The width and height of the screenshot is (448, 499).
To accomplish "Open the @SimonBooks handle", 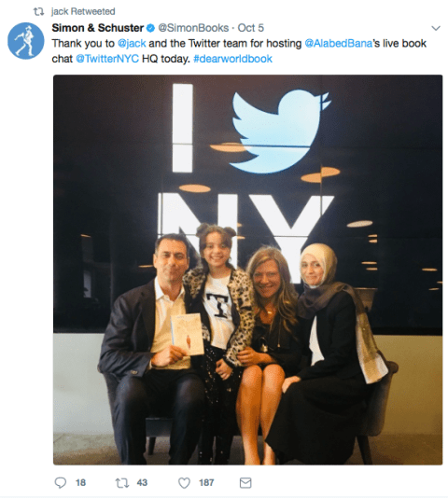I will [193, 28].
